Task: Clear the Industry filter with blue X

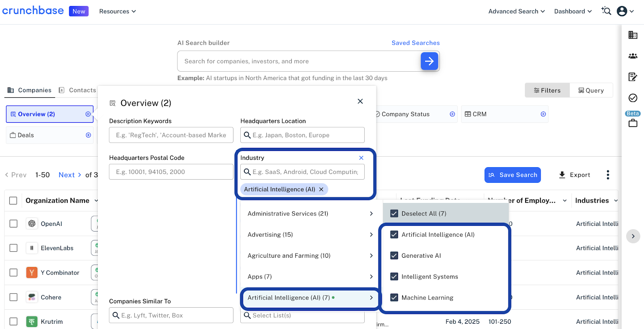Action: click(361, 158)
